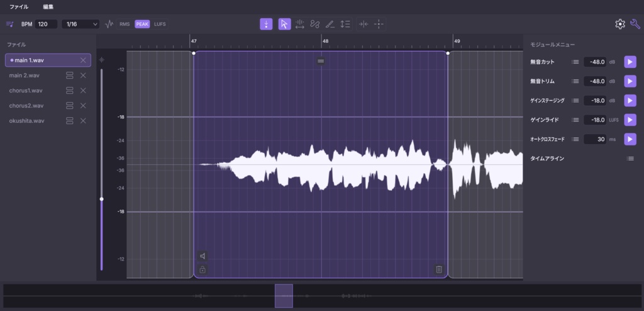Viewport: 644px width, 311px height.
Task: Delete selected clip with trash icon
Action: pyautogui.click(x=439, y=269)
